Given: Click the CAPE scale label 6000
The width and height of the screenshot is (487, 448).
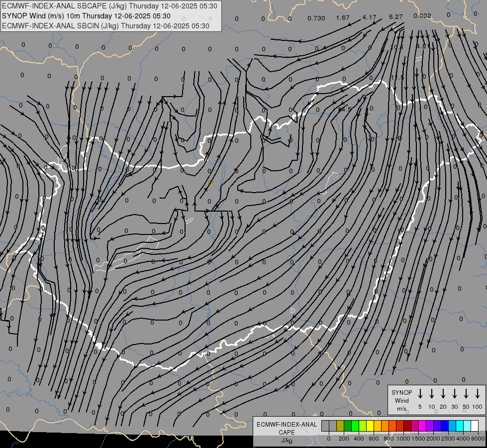Looking at the screenshot, I should tap(478, 439).
